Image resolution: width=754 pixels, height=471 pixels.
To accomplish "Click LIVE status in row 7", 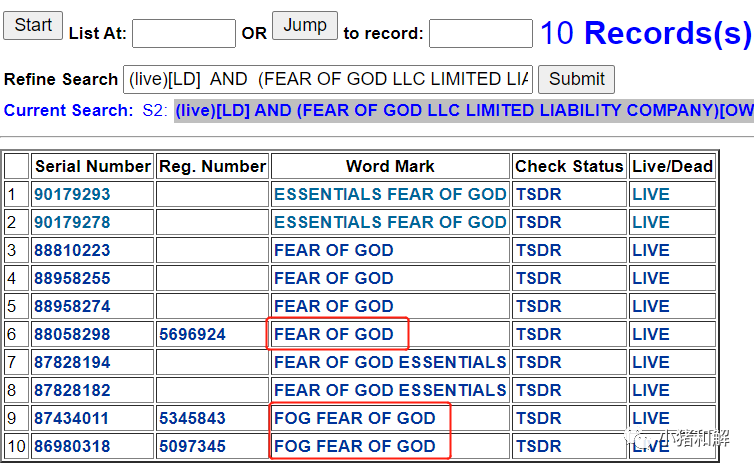I will click(651, 362).
